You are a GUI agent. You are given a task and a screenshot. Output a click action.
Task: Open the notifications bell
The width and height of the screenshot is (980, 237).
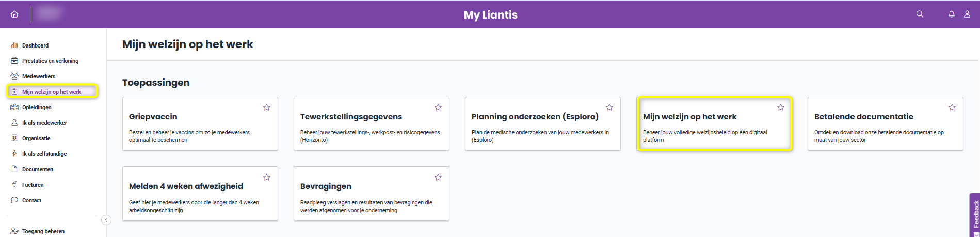[952, 14]
